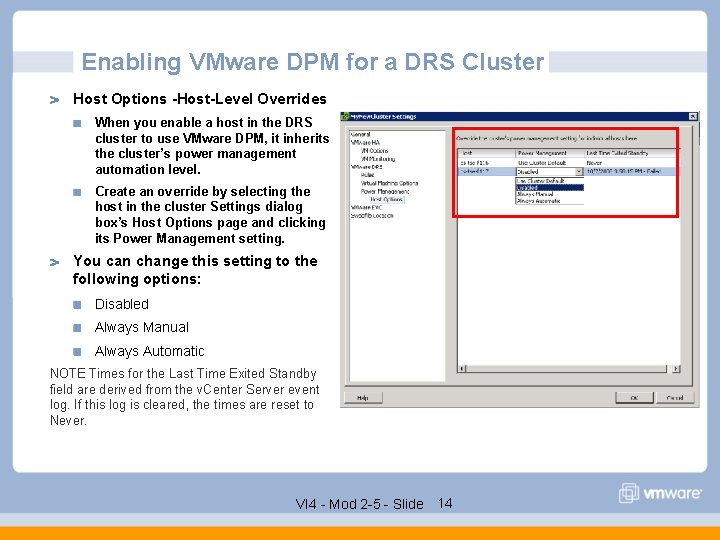Choose Always Automatic from the dropdown list
720x540 pixels.
[550, 201]
